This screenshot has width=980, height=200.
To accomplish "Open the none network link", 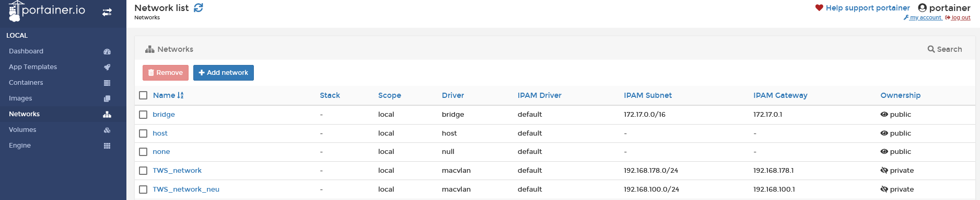I will pos(161,151).
